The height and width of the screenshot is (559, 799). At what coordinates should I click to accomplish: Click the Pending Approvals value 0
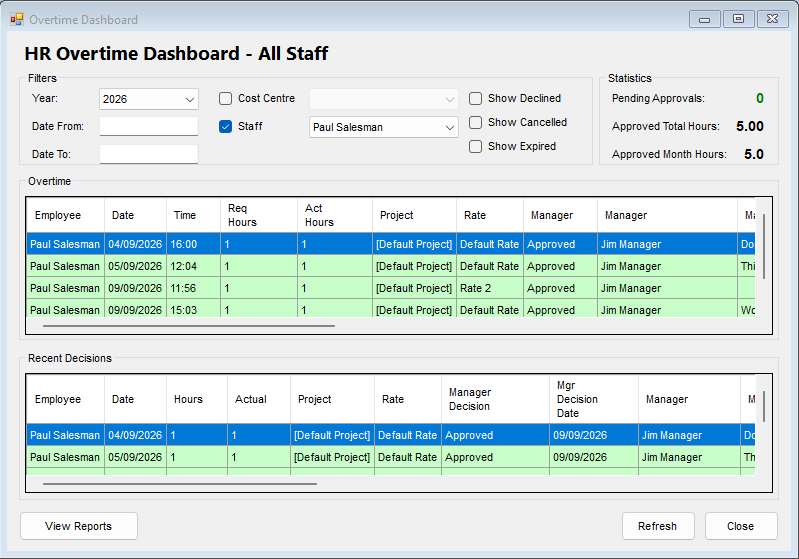[x=760, y=98]
